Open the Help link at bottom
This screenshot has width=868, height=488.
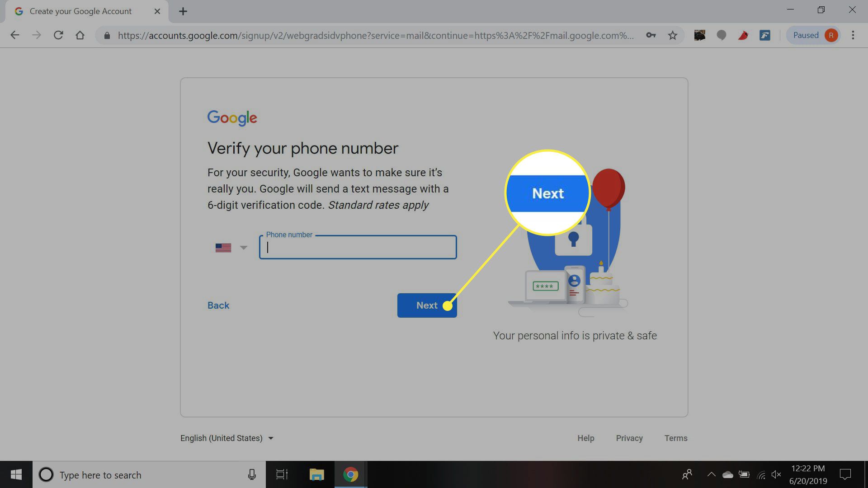point(586,438)
